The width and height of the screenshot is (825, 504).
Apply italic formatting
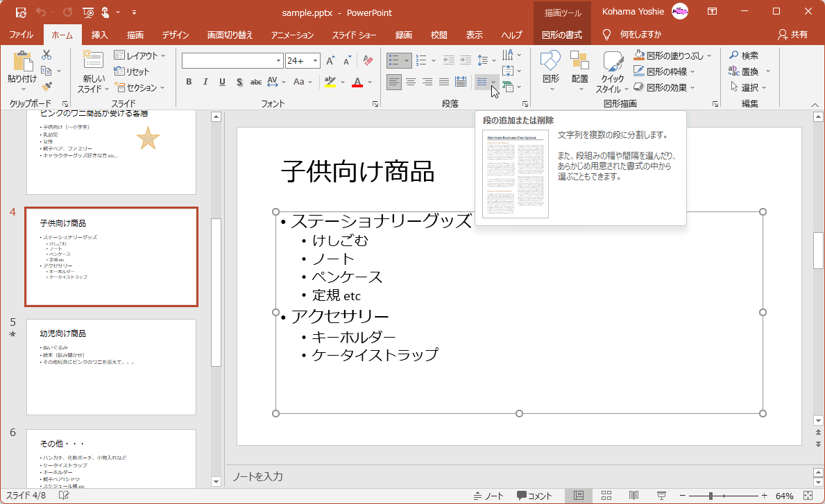pyautogui.click(x=205, y=82)
